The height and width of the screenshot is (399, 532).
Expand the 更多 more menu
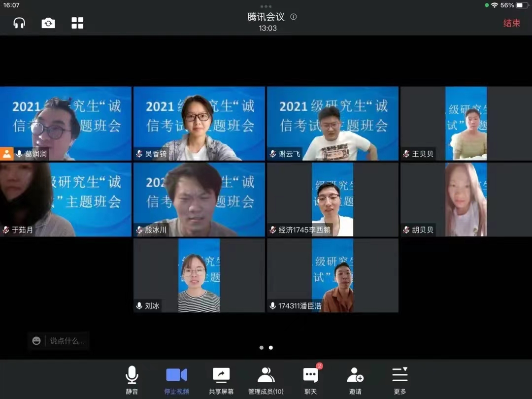tap(400, 380)
